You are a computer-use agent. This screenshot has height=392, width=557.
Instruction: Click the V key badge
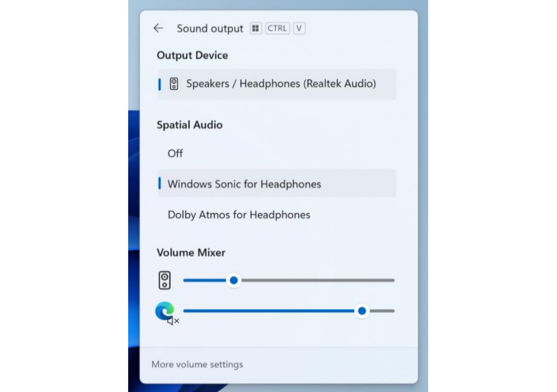[x=299, y=28]
